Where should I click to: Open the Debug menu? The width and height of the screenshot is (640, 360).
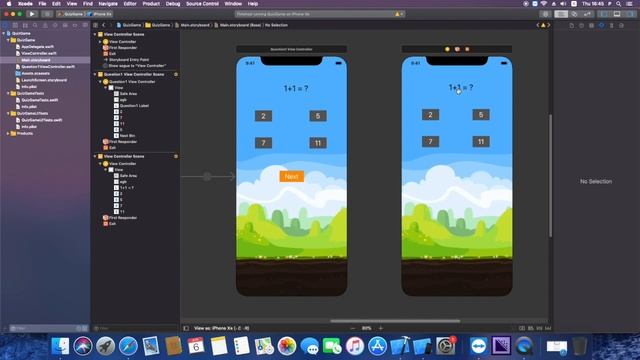(x=173, y=4)
